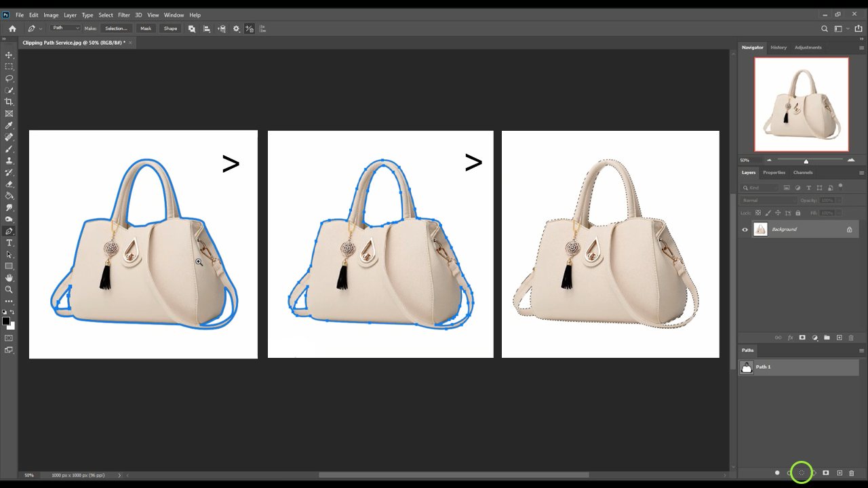
Task: Switch to the Channels tab
Action: pyautogui.click(x=803, y=172)
